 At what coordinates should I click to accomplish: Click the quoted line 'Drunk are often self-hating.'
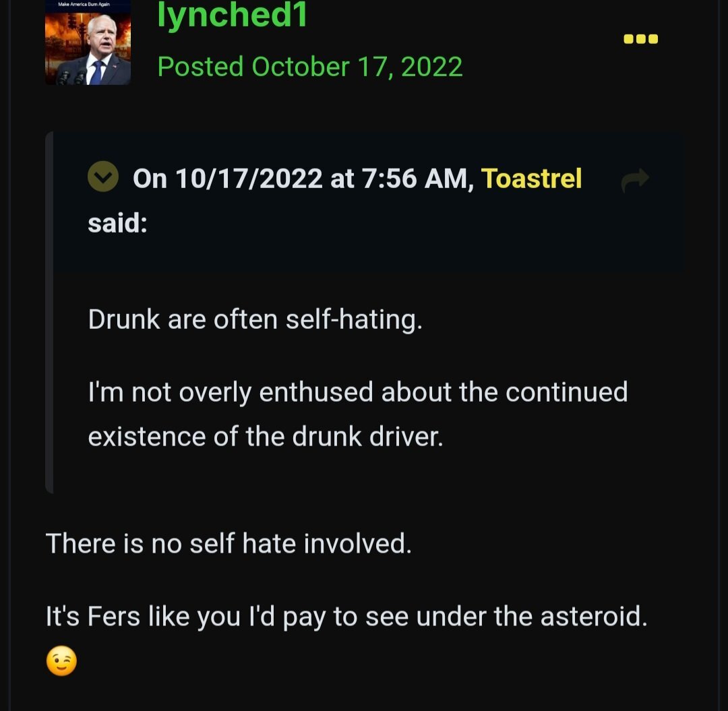pos(255,319)
